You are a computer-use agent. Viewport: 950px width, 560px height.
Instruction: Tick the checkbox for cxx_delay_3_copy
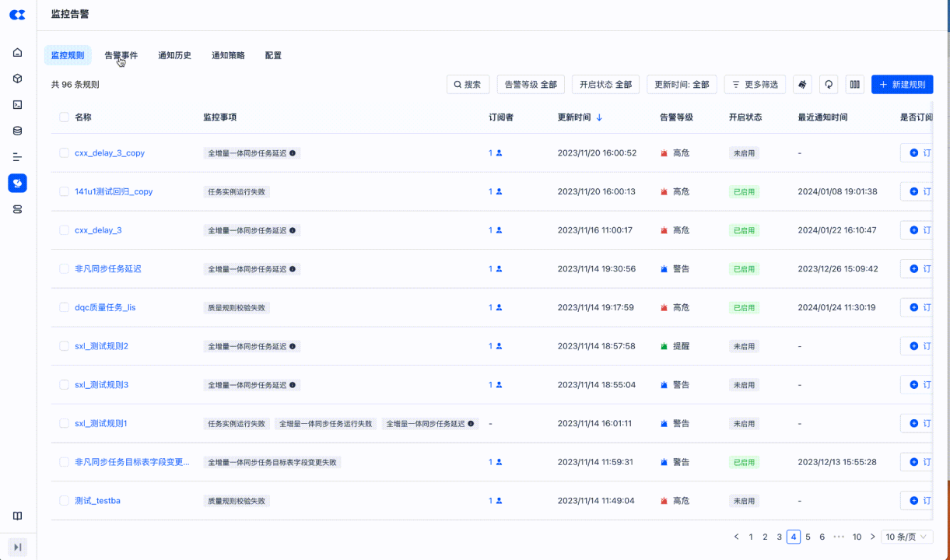coord(64,153)
